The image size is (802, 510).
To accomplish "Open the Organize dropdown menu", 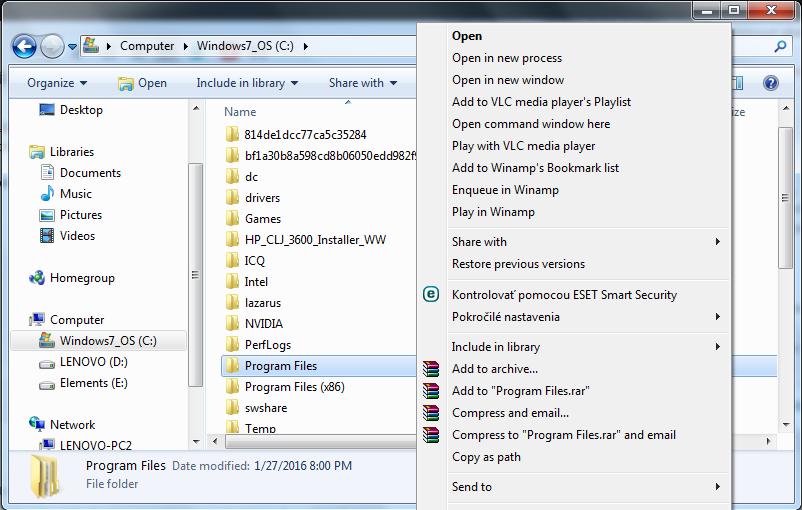I will (x=57, y=83).
